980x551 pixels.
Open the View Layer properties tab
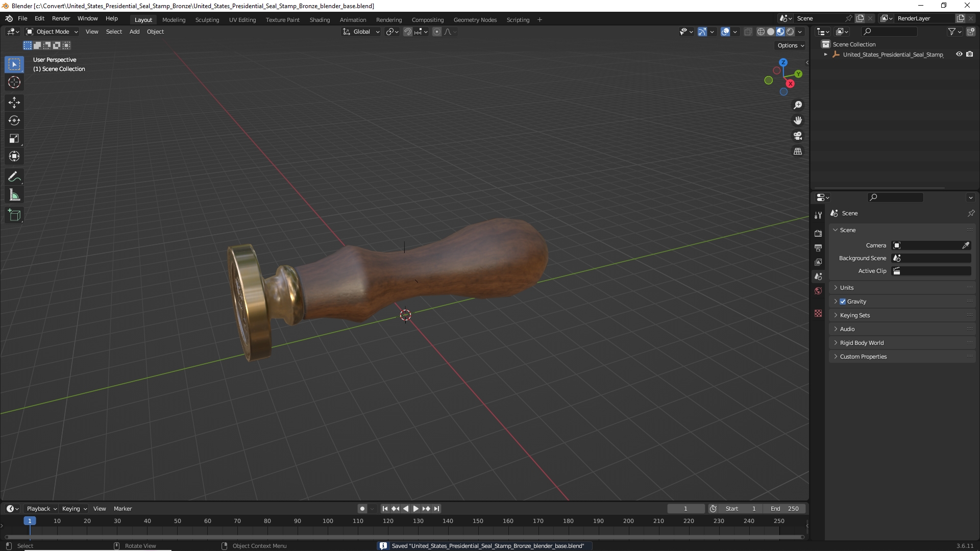coord(818,262)
